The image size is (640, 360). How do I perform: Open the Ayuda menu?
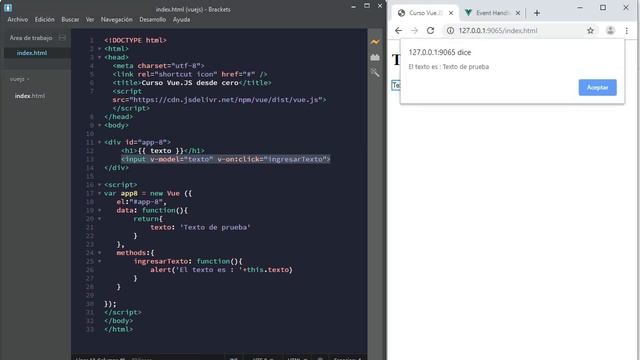(181, 20)
